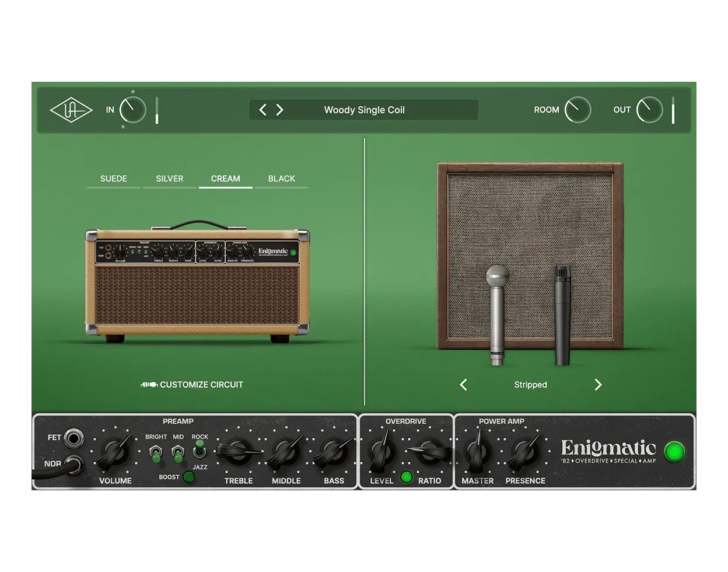Screen dimensions: 728x572
Task: Select the black dynamic microphone
Action: [562, 315]
